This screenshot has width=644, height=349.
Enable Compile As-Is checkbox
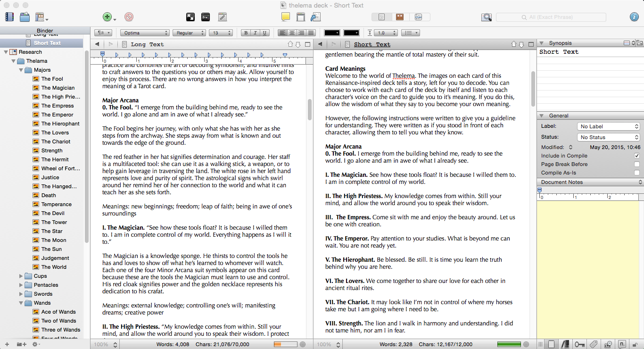[637, 173]
